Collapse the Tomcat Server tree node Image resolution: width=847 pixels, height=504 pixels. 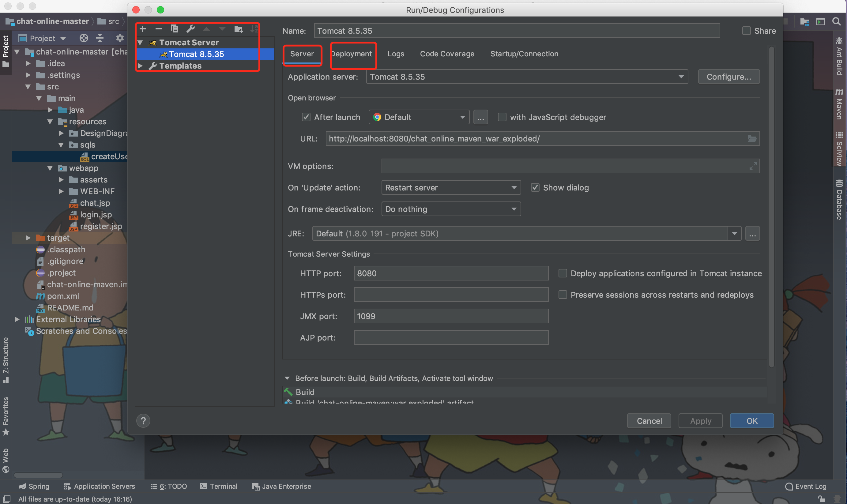pos(140,43)
